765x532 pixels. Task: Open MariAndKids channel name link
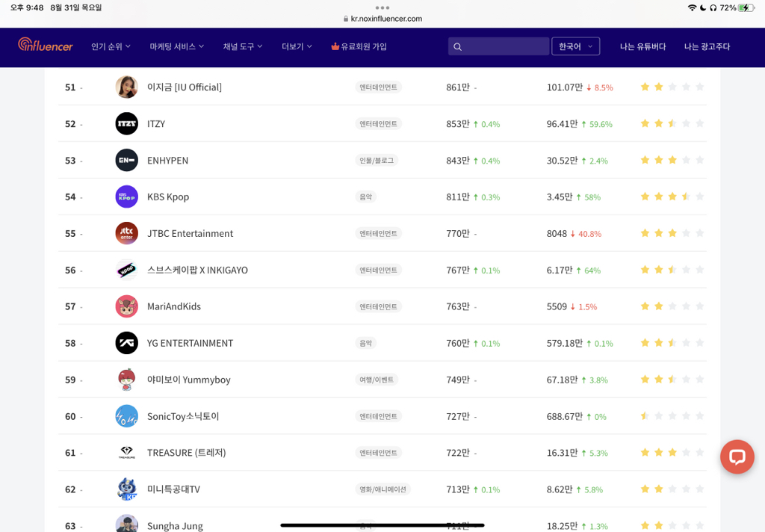point(174,306)
